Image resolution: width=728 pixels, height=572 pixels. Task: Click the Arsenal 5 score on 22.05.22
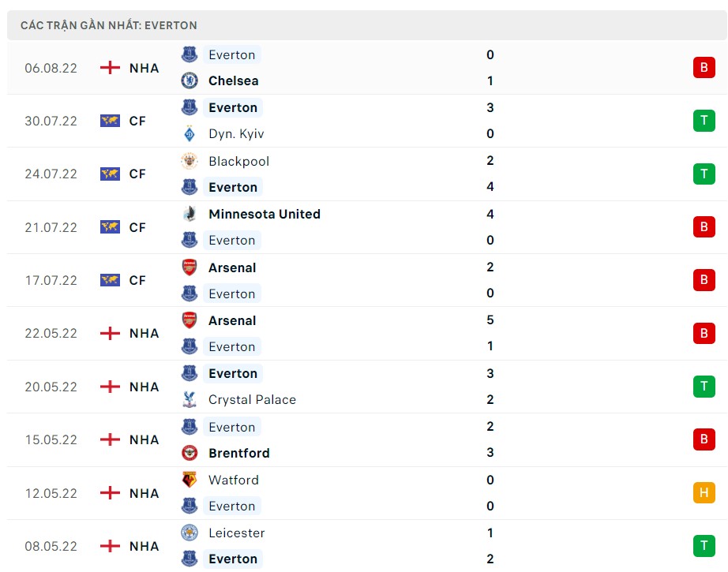[x=490, y=320]
